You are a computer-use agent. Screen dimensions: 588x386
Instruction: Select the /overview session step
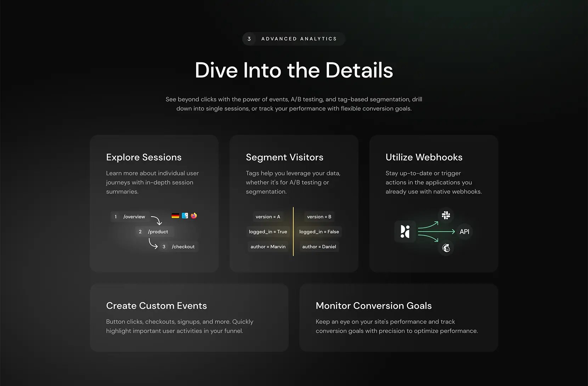click(130, 217)
